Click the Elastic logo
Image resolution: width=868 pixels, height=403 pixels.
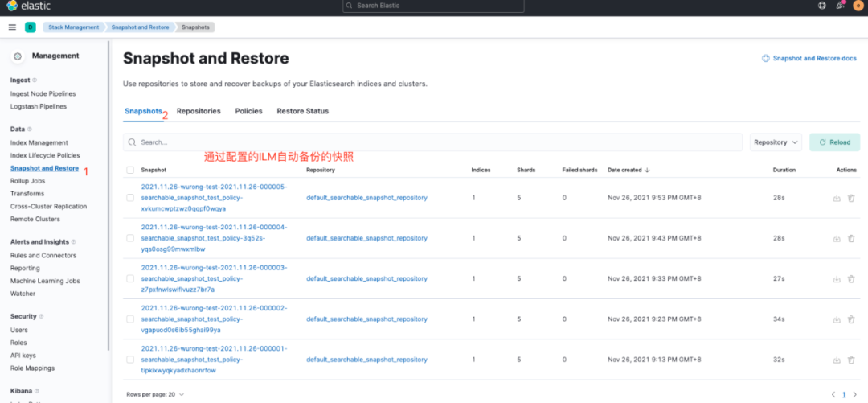pos(30,6)
